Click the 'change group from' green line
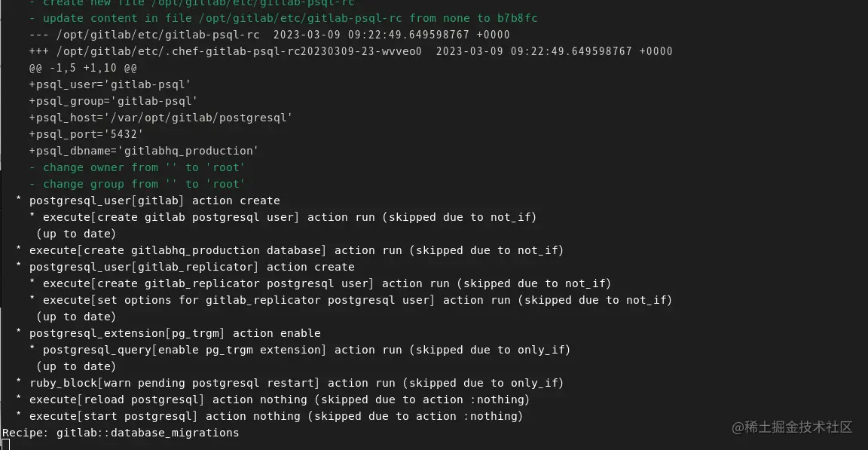868x450 pixels. 136,184
